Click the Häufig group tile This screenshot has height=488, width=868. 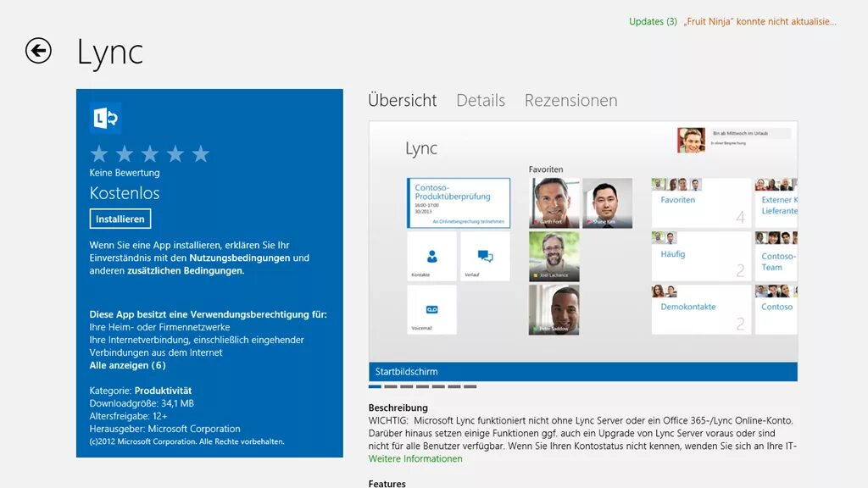pos(701,256)
